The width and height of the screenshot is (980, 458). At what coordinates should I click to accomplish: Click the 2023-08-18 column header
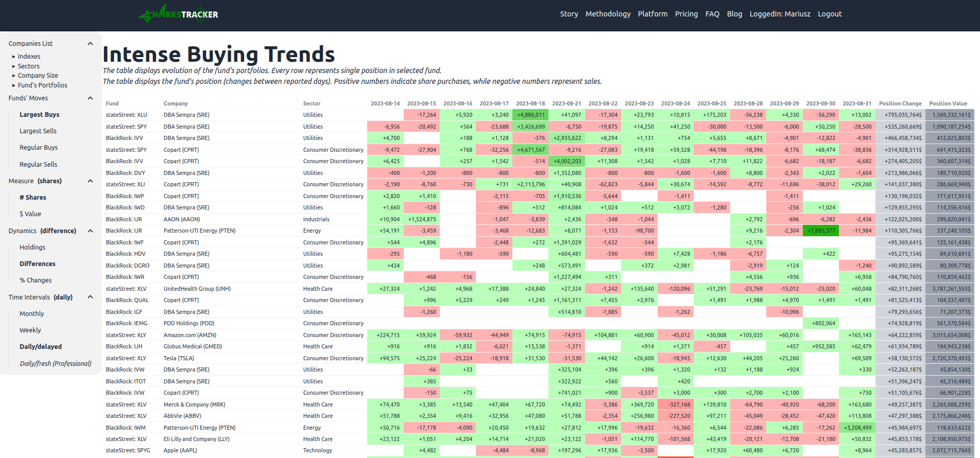[x=530, y=103]
